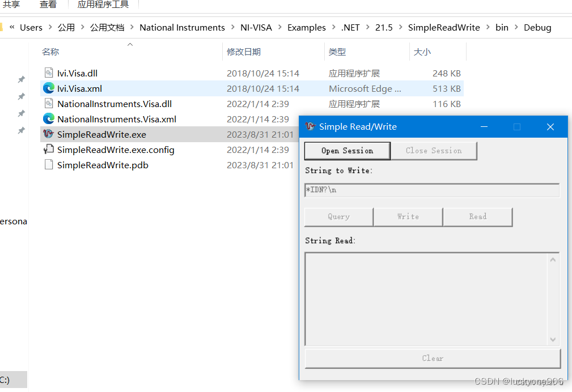This screenshot has width=572, height=392.
Task: Sort files by 类型 column header
Action: tap(337, 52)
